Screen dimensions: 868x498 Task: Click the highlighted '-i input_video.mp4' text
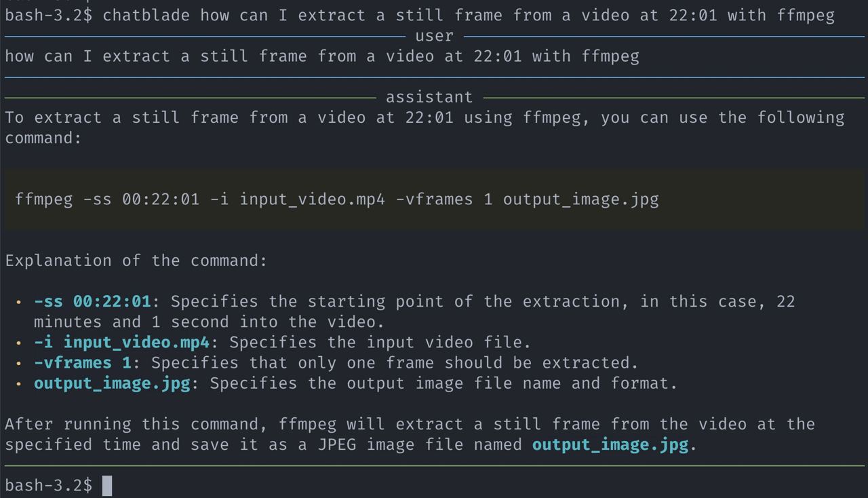122,342
